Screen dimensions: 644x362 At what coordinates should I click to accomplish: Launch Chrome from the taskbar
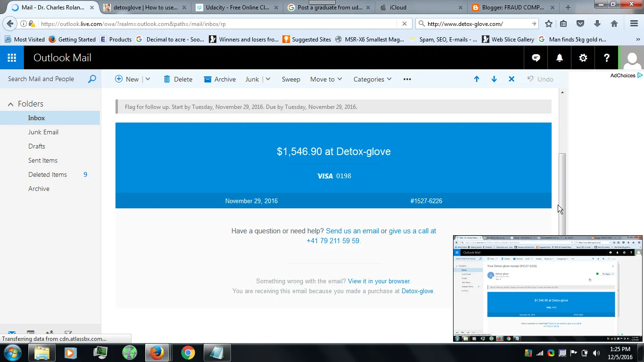(x=188, y=353)
